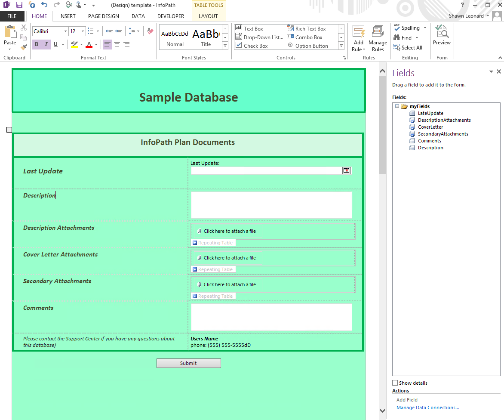Open the underline style dropdown arrow
The height and width of the screenshot is (420, 504).
63,44
